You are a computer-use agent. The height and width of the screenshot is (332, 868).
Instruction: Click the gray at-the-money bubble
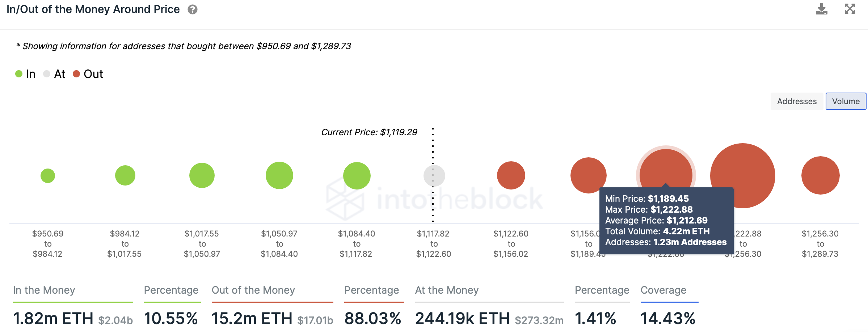coord(434,176)
